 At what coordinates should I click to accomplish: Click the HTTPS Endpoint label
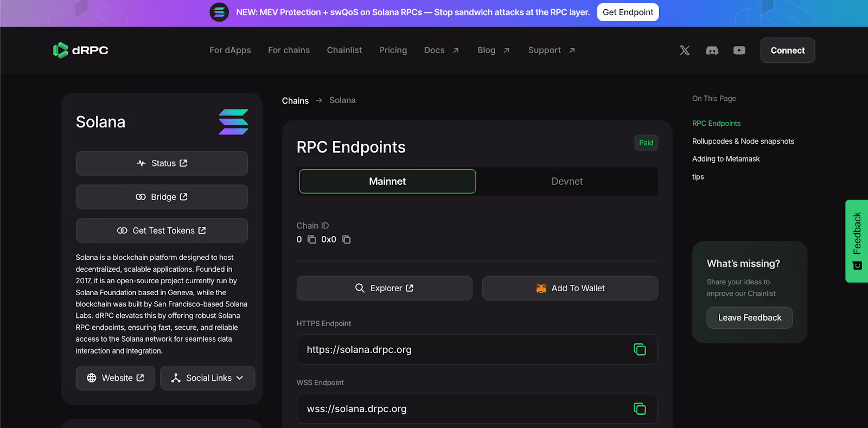323,323
